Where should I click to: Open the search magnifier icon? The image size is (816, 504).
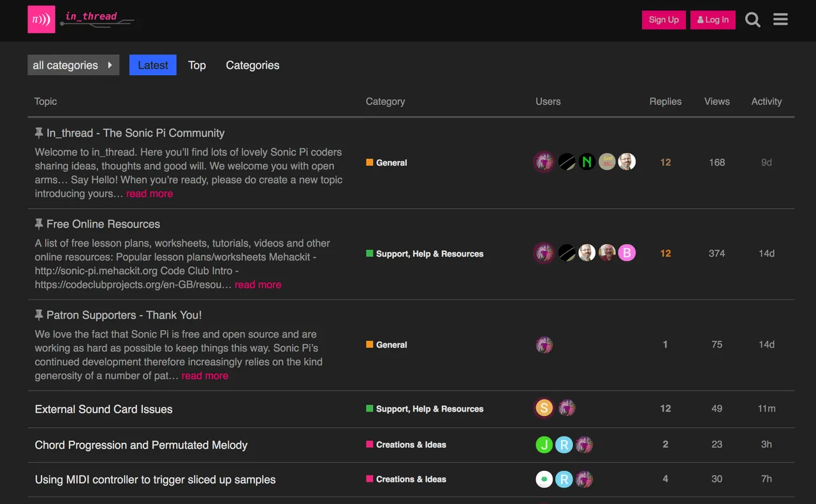753,20
